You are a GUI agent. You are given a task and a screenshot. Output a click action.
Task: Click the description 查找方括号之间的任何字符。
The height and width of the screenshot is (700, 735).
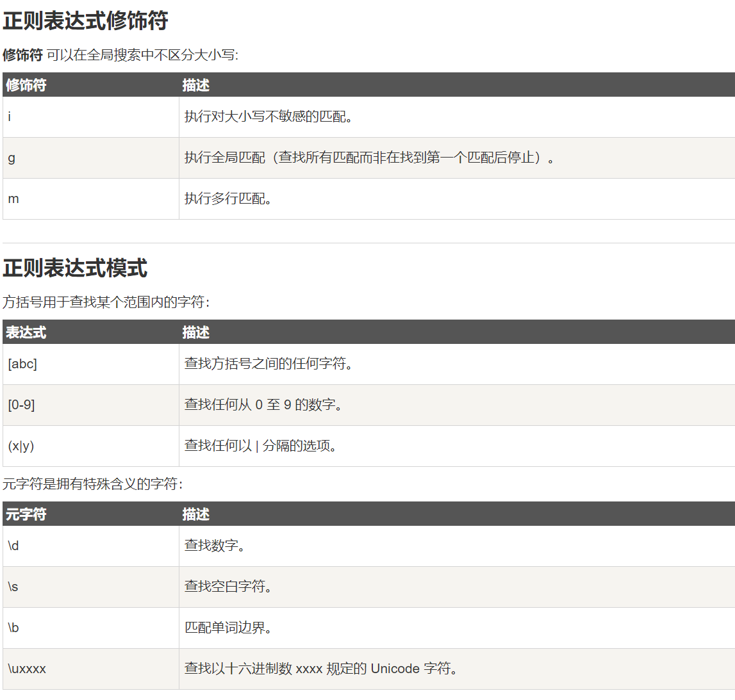click(x=268, y=364)
